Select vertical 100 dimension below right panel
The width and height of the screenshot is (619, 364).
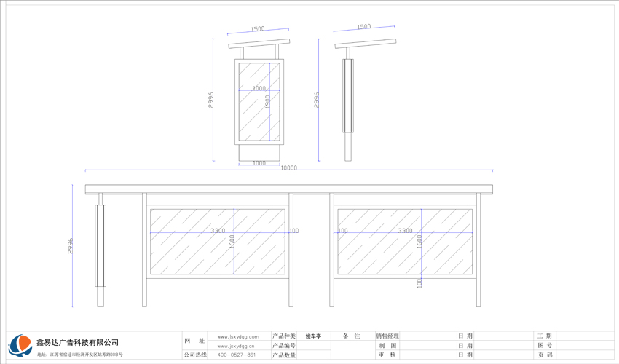(x=419, y=282)
